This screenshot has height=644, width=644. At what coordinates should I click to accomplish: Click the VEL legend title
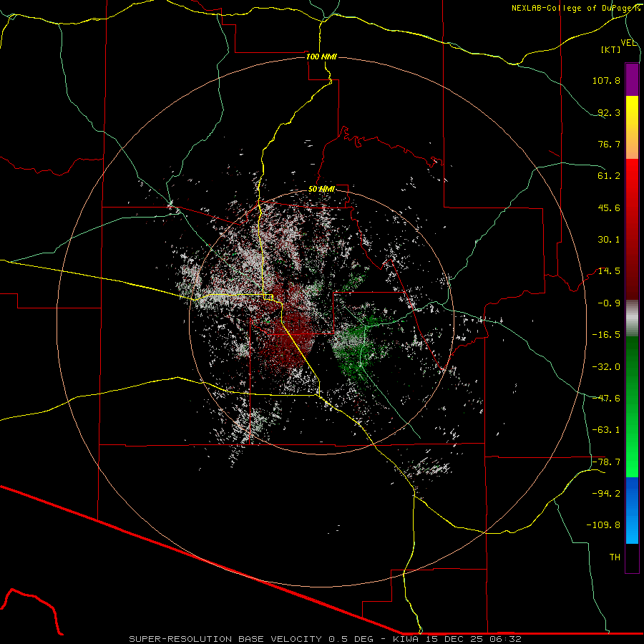(x=628, y=43)
